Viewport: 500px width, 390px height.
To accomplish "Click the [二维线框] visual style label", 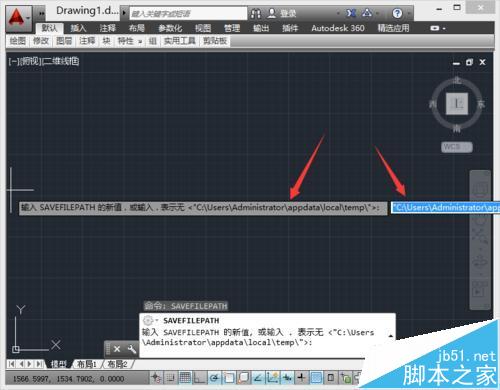I will 61,61.
